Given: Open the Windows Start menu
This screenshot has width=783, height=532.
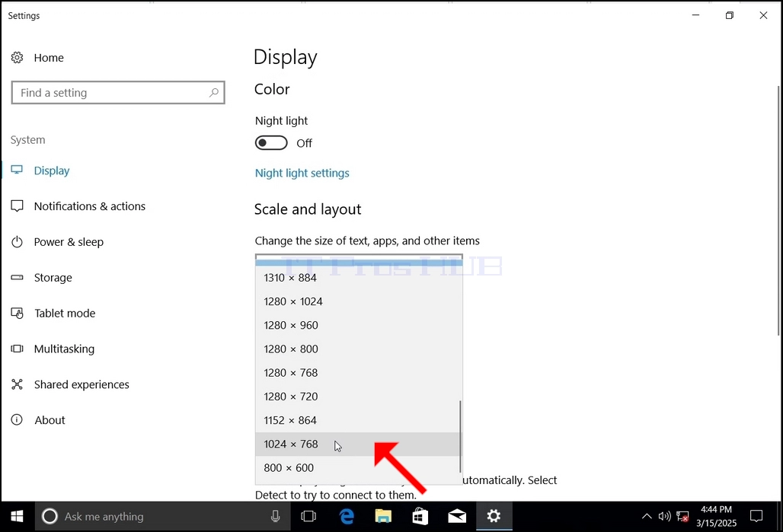Looking at the screenshot, I should click(17, 517).
